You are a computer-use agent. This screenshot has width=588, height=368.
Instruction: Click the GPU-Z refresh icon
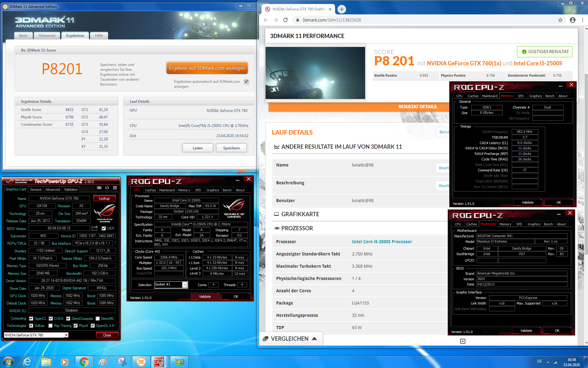tap(107, 188)
